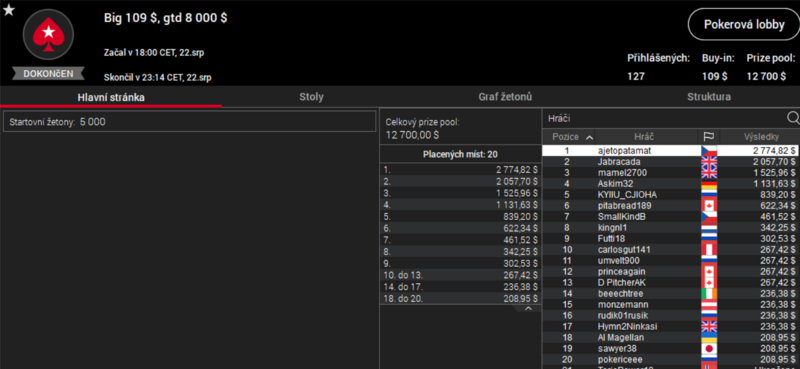This screenshot has width=800, height=369.
Task: Select the Hlavní stránka tab
Action: click(x=111, y=97)
